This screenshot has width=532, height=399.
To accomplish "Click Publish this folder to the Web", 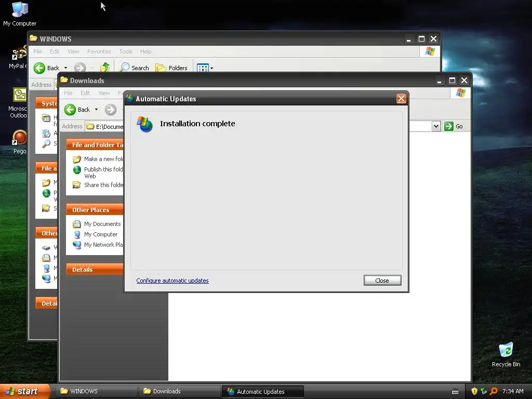I will click(104, 172).
